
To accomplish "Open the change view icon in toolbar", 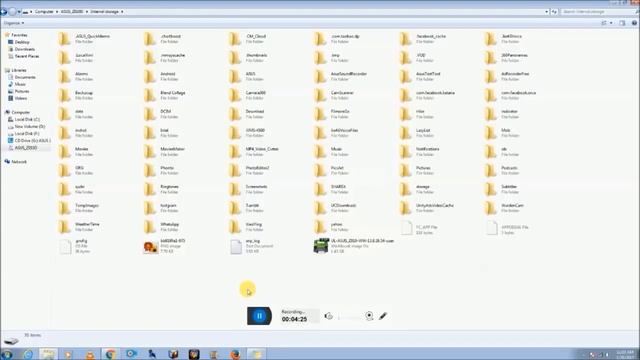I will tap(604, 23).
